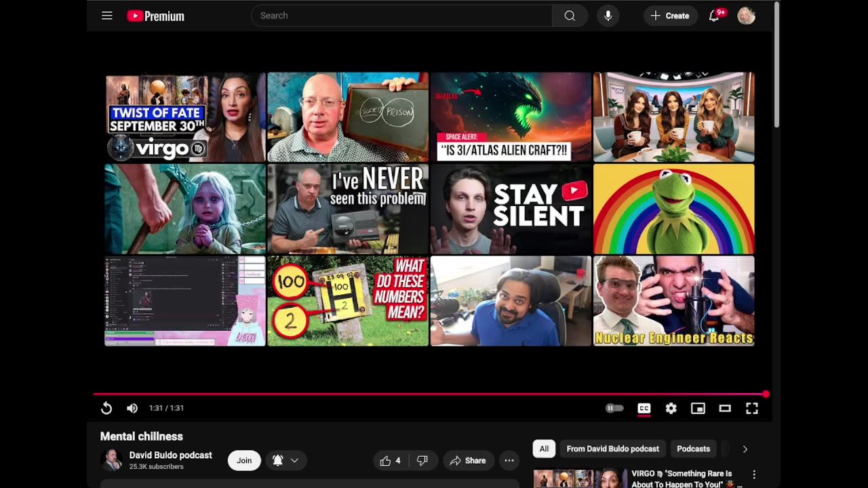The width and height of the screenshot is (868, 488).
Task: Open Society Prison chalkboard video thumbnail
Action: [348, 117]
